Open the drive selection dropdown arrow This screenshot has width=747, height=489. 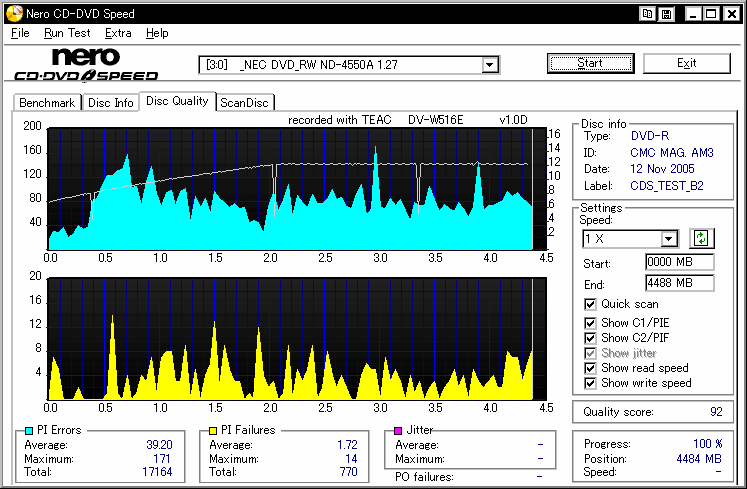pyautogui.click(x=489, y=65)
